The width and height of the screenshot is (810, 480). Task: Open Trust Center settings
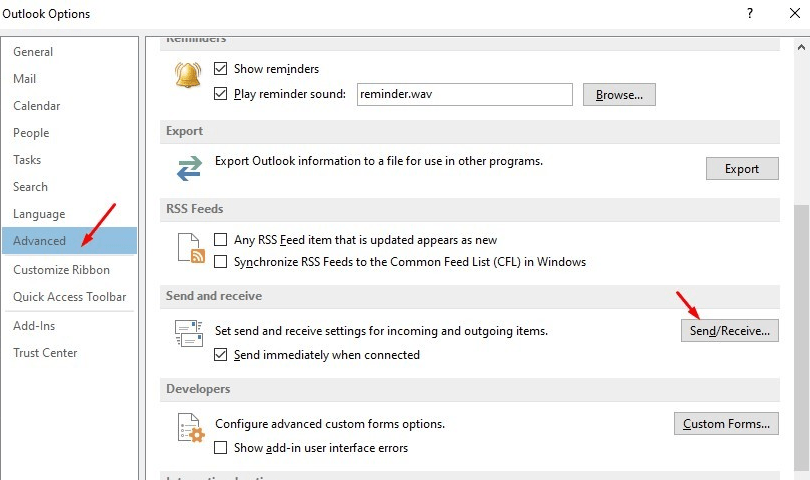pos(69,353)
